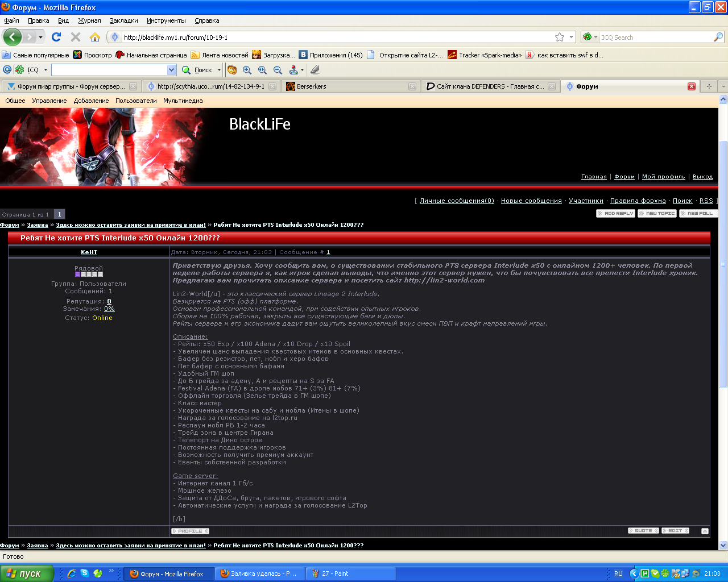This screenshot has width=728, height=582.
Task: Switch to the scythia.uco tab
Action: pyautogui.click(x=211, y=86)
